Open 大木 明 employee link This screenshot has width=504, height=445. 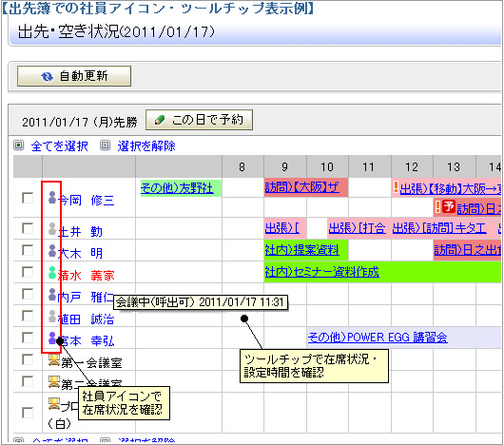(80, 253)
